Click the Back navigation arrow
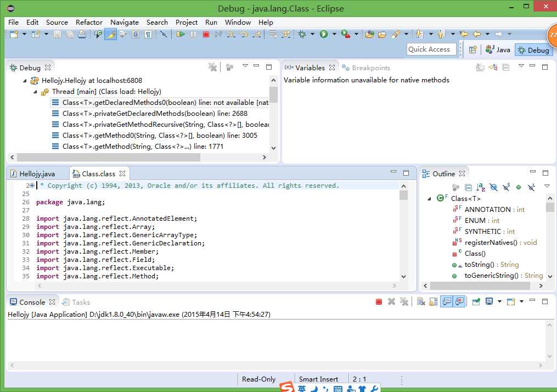The width and height of the screenshot is (557, 392). point(477,35)
